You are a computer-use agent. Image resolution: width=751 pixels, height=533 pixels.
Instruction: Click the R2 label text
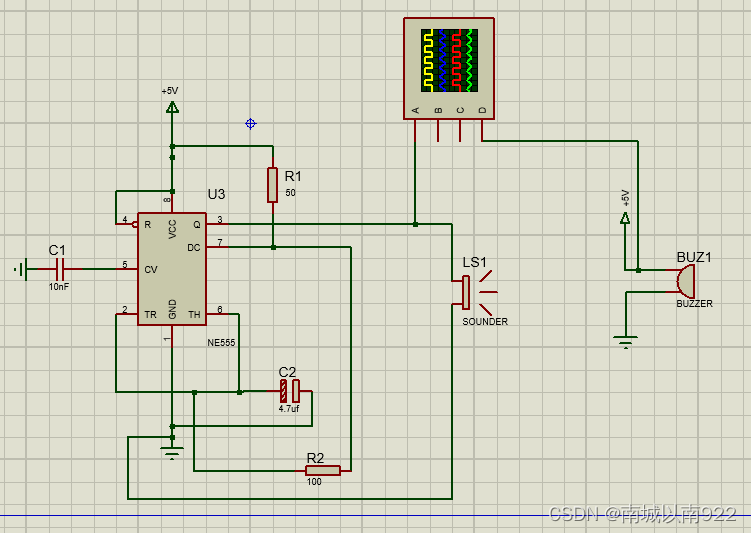(x=315, y=458)
